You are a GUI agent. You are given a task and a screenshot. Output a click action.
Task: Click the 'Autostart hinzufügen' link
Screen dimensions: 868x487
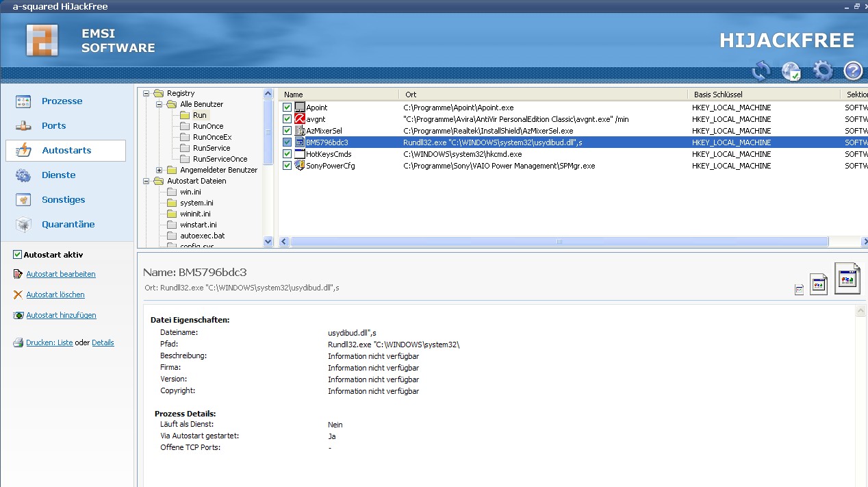61,316
